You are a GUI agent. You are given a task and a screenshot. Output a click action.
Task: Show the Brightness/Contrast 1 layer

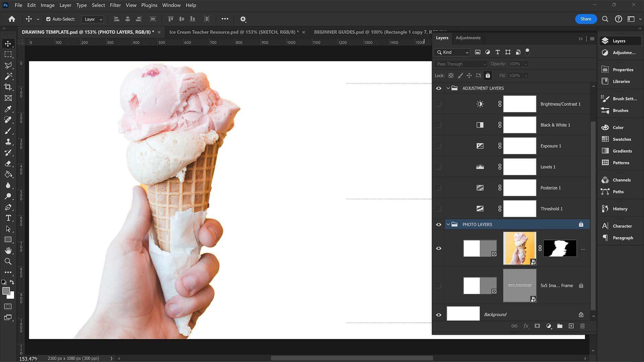point(438,104)
